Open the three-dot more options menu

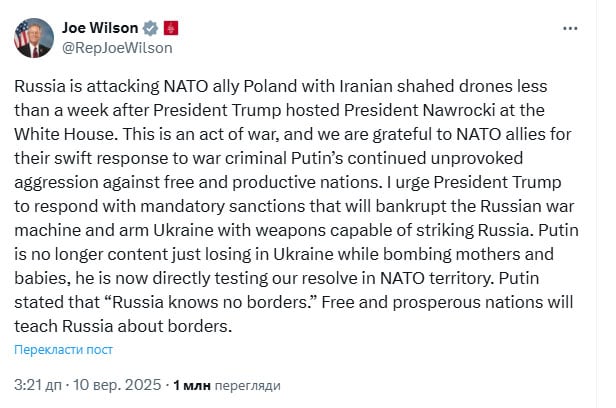coord(570,28)
